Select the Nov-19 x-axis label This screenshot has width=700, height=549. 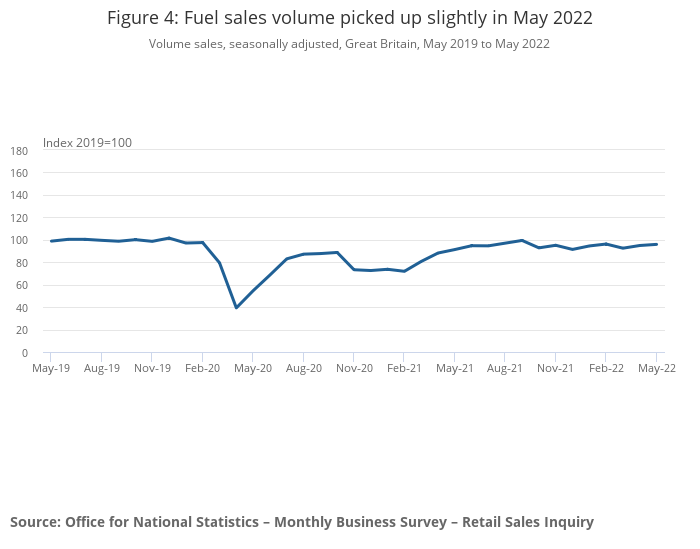point(152,368)
